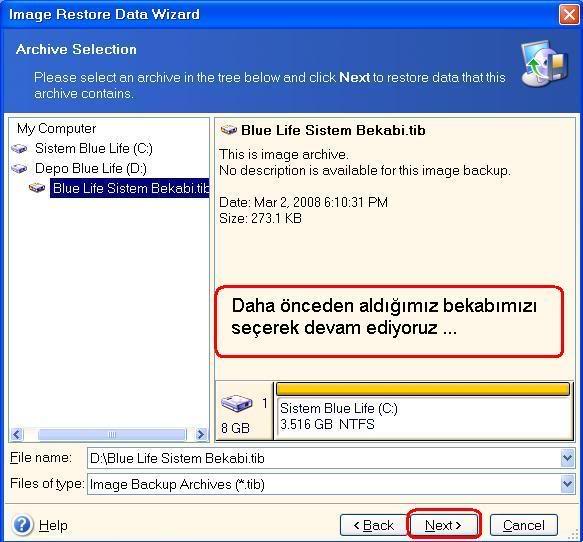Viewport: 583px width, 542px height.
Task: Open the File name dropdown list
Action: click(567, 458)
